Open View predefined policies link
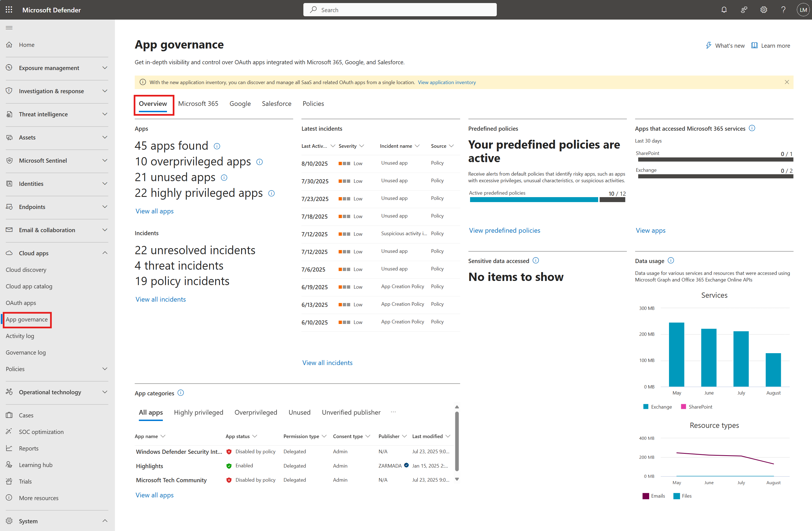This screenshot has width=812, height=531. click(505, 230)
